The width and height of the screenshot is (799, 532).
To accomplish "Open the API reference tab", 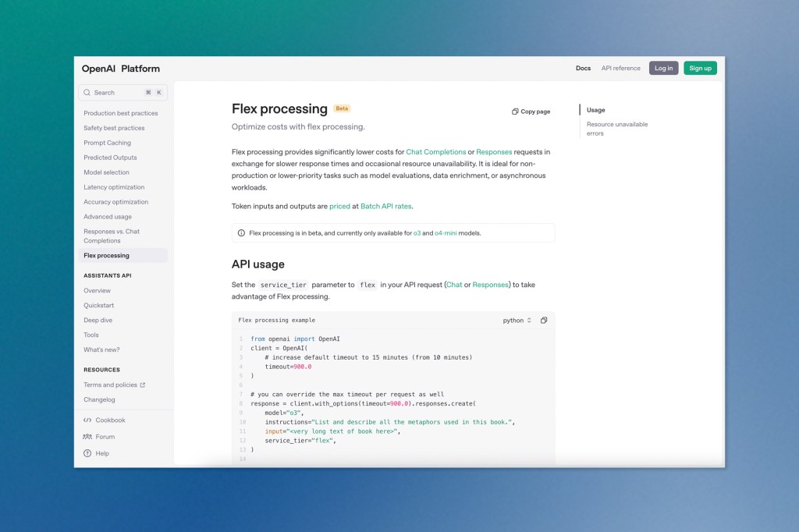I will tap(620, 69).
